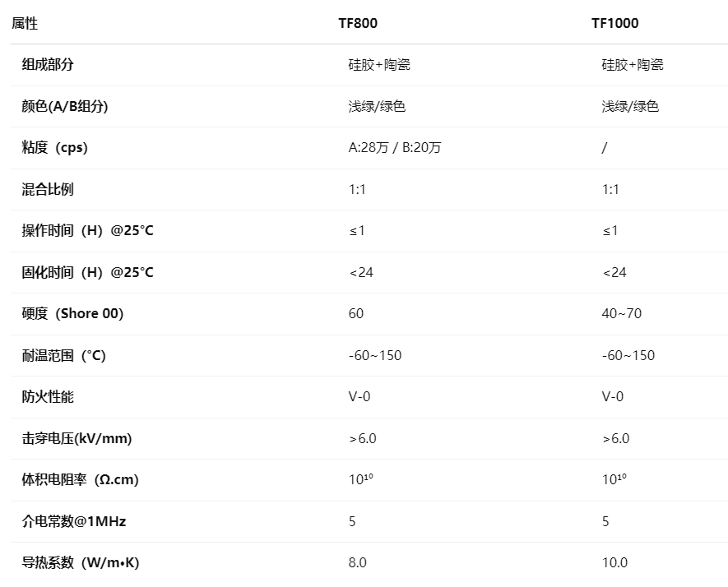Click the 粘度 (cps) row label
The image size is (728, 587).
tap(54, 148)
